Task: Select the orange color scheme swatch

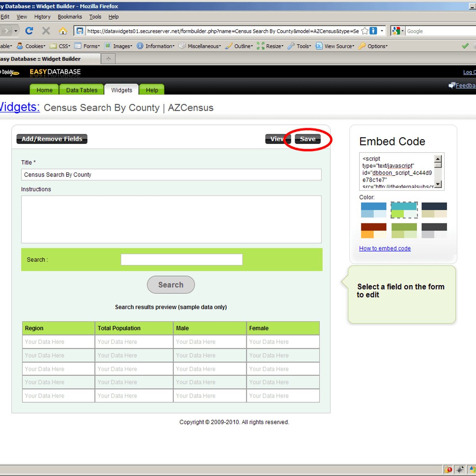Action: [373, 230]
